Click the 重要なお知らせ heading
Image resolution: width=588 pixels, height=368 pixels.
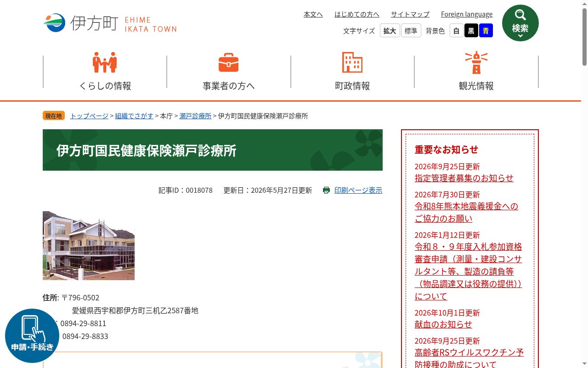[447, 149]
